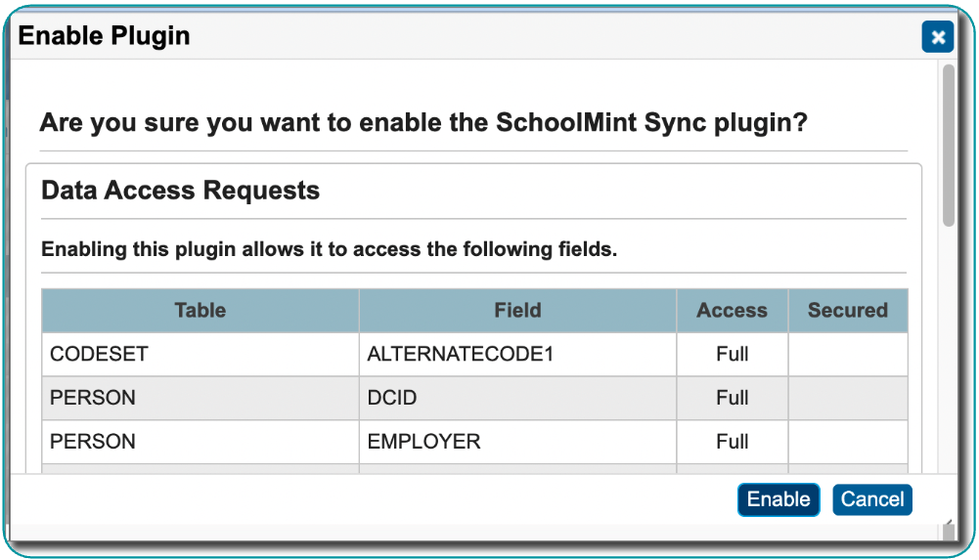This screenshot has height=560, width=979.
Task: Select the EMPLOYER field cell
Action: tap(423, 442)
